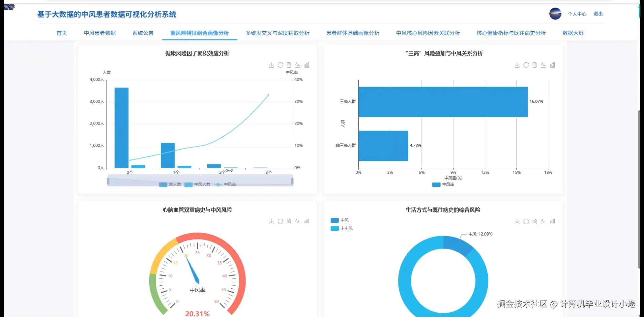The height and width of the screenshot is (317, 644).
Task: Open the user avatar menu
Action: 555,14
